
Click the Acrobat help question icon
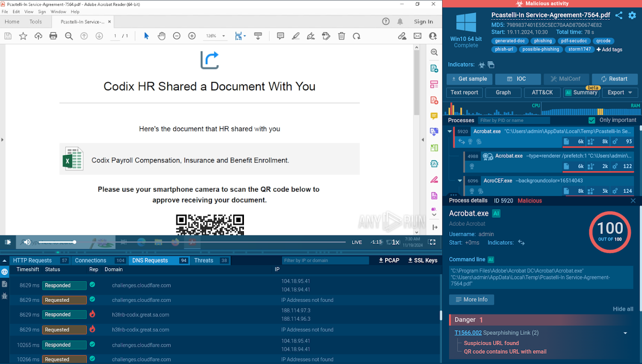(386, 21)
